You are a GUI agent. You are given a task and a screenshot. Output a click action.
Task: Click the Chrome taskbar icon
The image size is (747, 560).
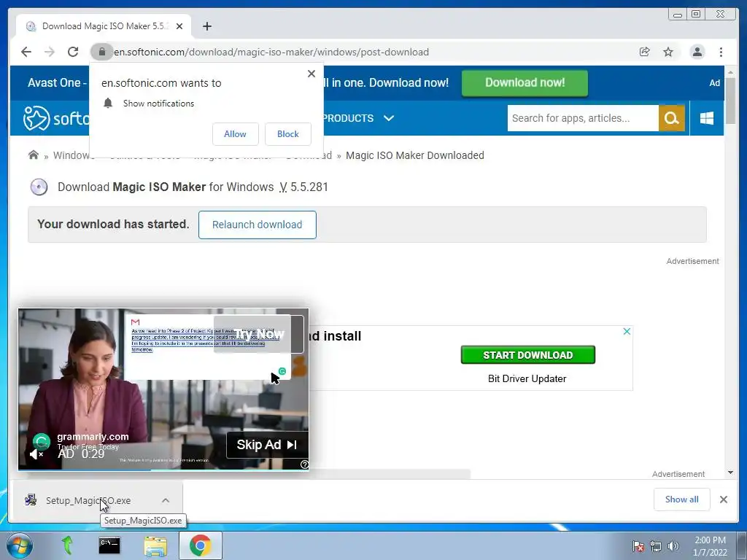click(x=201, y=545)
